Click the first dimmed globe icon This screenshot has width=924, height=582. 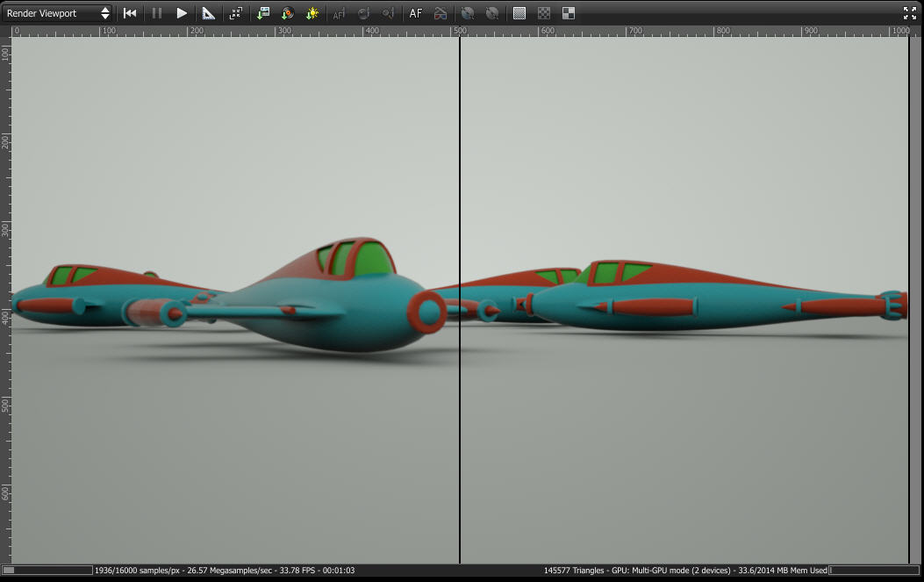click(x=468, y=13)
